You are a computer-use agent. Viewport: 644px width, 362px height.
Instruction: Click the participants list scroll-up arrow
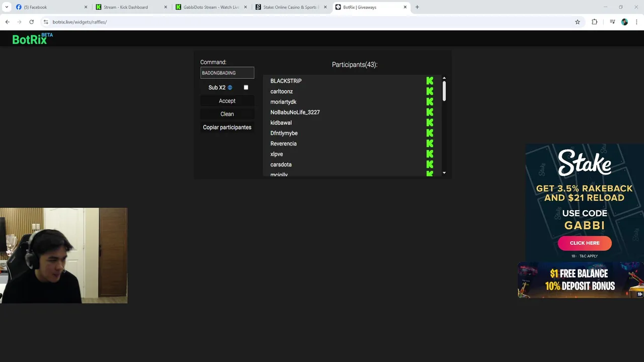444,78
